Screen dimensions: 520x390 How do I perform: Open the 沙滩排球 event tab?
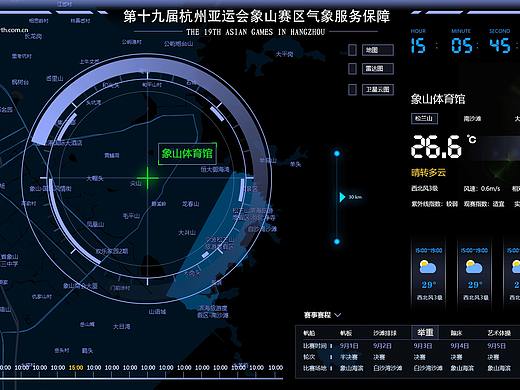(385, 333)
